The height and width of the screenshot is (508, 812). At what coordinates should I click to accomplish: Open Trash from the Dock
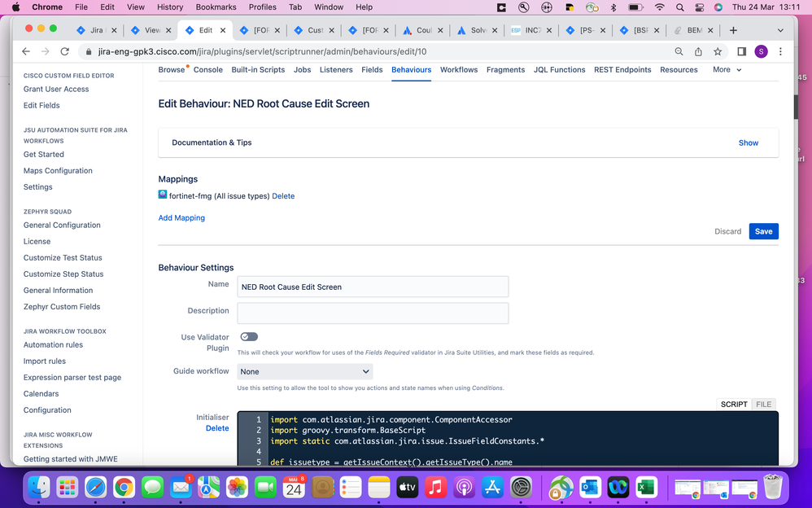point(773,488)
